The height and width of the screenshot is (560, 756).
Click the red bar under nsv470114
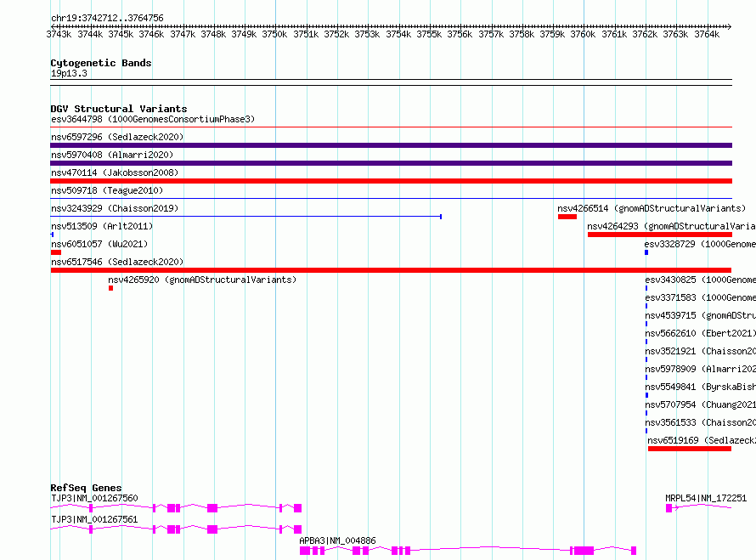click(x=391, y=181)
